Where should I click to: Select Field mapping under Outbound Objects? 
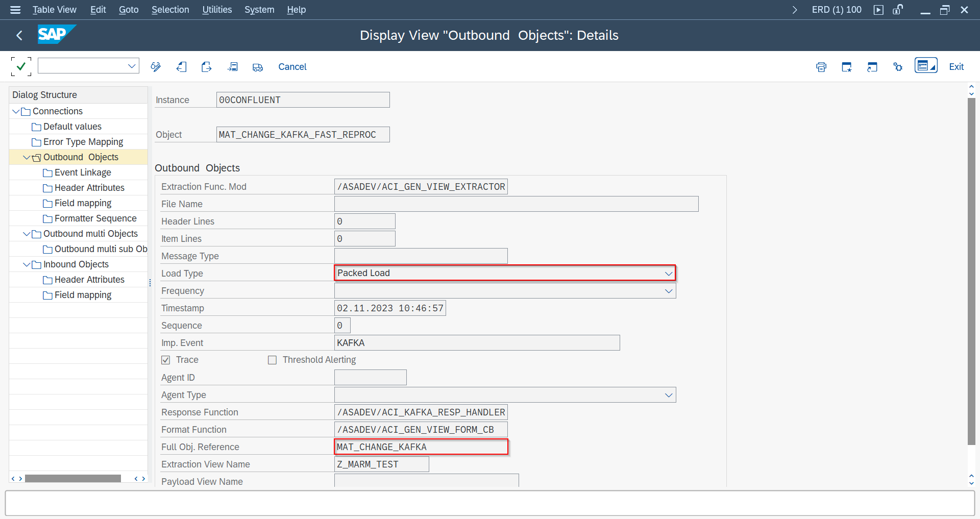83,203
